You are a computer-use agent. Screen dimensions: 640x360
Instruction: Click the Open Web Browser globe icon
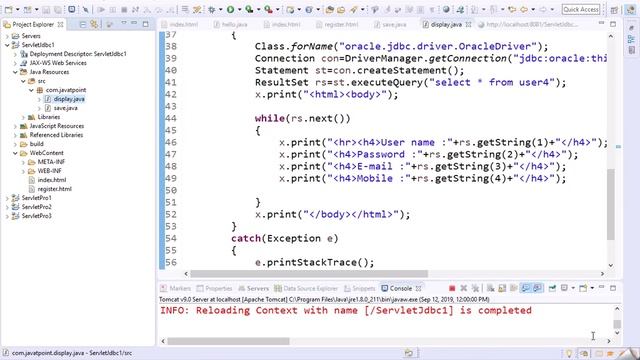(447, 9)
